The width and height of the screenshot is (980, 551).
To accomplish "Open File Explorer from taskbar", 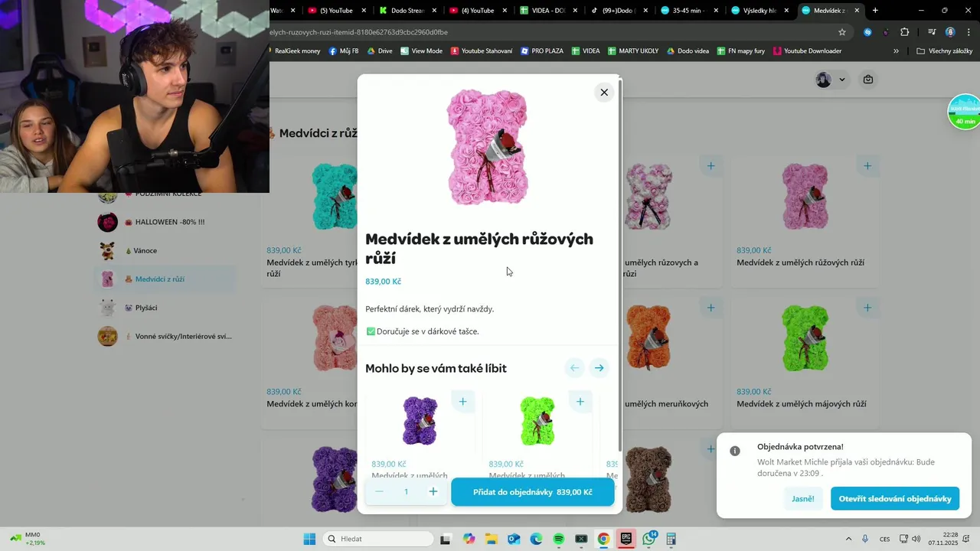I will [x=491, y=539].
